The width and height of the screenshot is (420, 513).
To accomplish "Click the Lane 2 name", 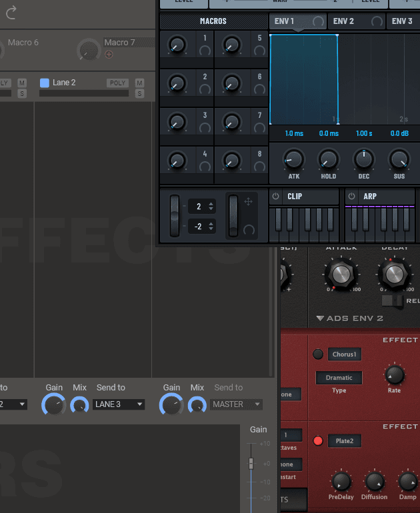I will 64,83.
